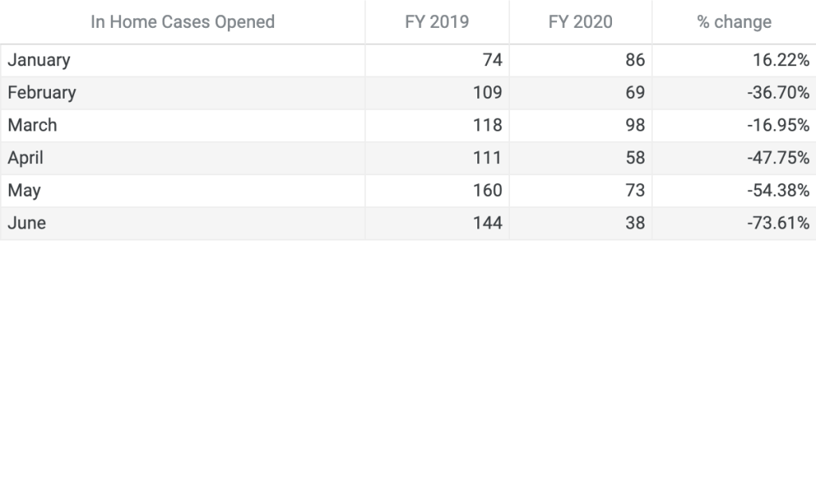Select the March row label
The image size is (816, 504).
[33, 126]
